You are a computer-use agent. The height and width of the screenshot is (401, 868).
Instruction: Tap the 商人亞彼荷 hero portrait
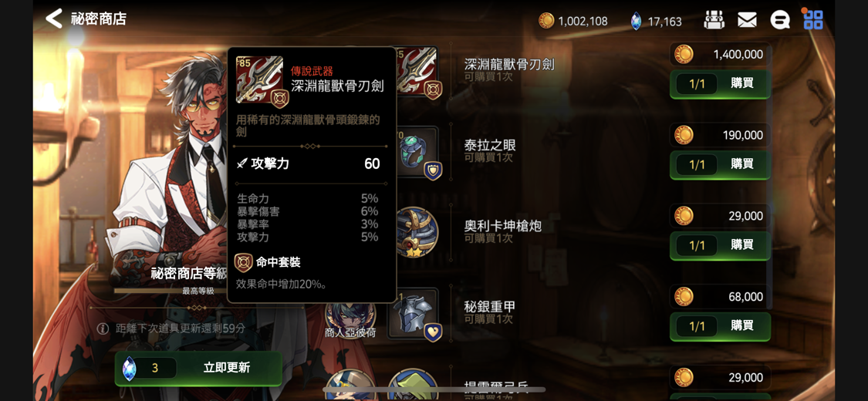[x=350, y=318]
